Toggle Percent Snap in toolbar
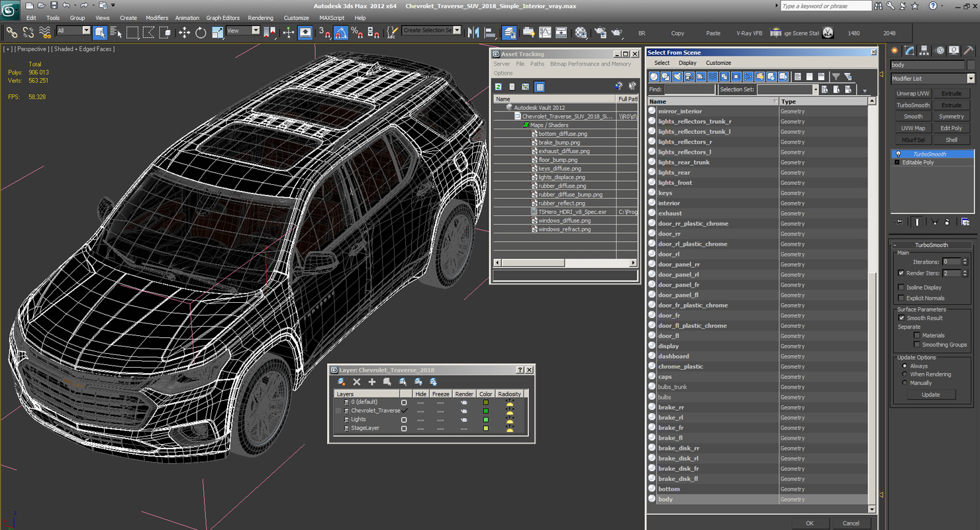Viewport: 980px width, 530px height. (357, 32)
